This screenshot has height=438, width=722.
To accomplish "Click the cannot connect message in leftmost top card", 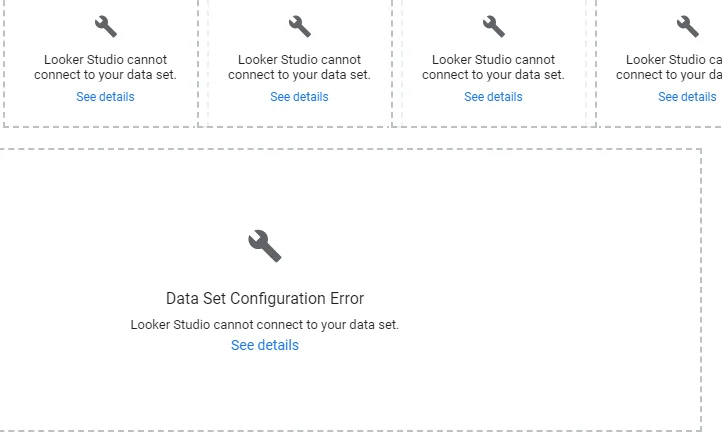I will pyautogui.click(x=105, y=67).
